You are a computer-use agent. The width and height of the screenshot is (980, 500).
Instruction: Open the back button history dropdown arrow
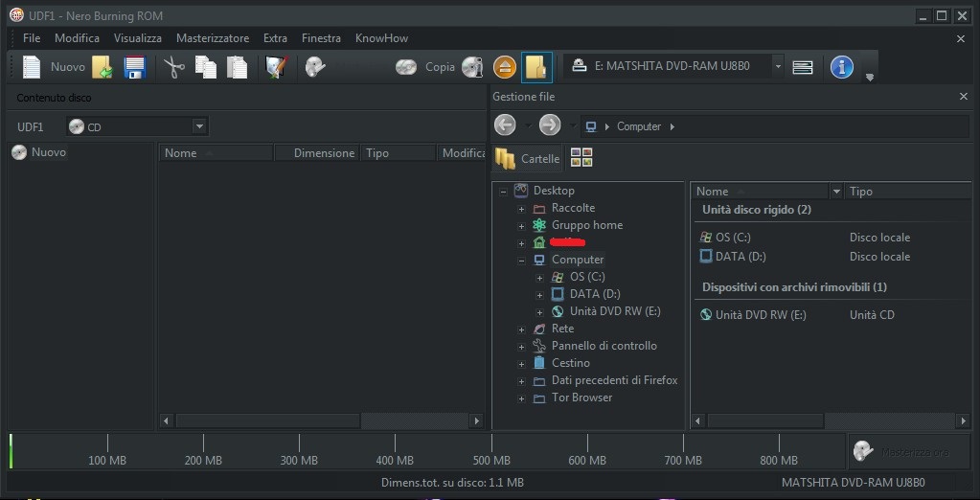click(528, 125)
